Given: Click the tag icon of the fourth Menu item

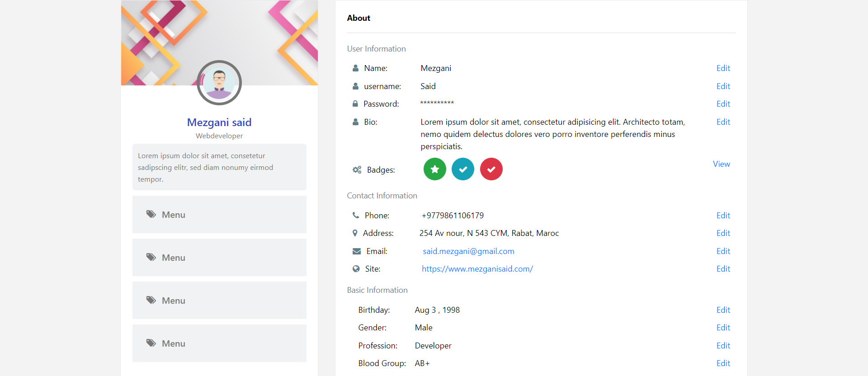Looking at the screenshot, I should click(x=151, y=343).
